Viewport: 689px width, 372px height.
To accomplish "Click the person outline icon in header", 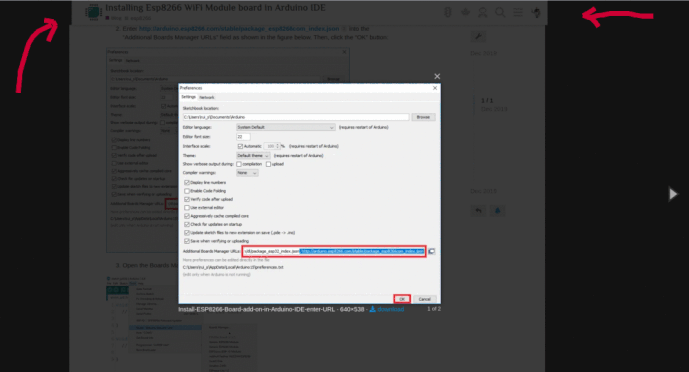I will [x=482, y=12].
